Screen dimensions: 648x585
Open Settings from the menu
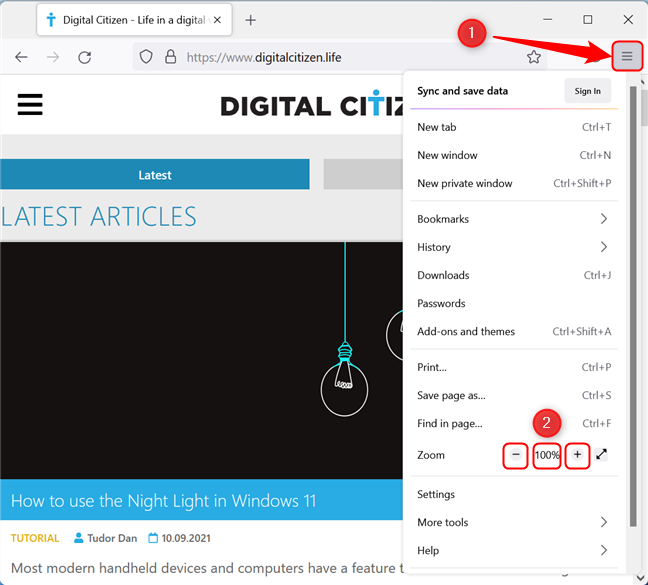coord(514,494)
